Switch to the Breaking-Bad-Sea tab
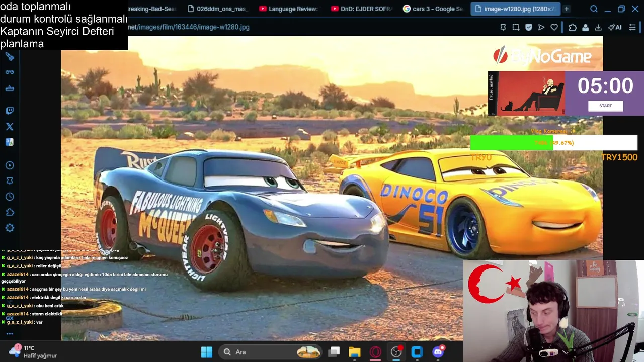 click(x=152, y=9)
